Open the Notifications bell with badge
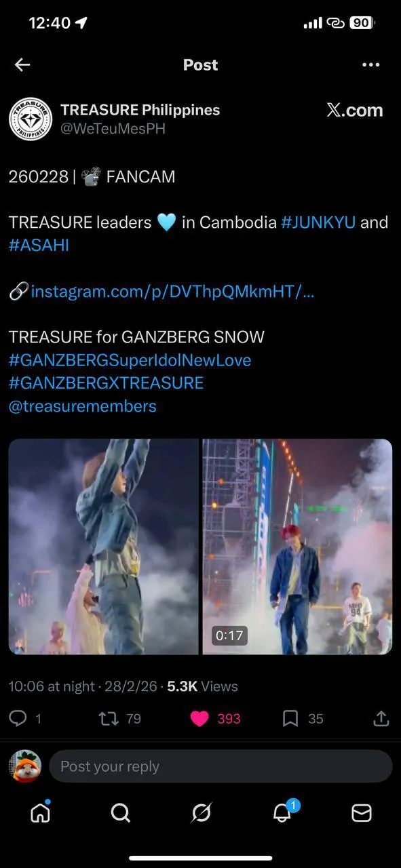 283,811
